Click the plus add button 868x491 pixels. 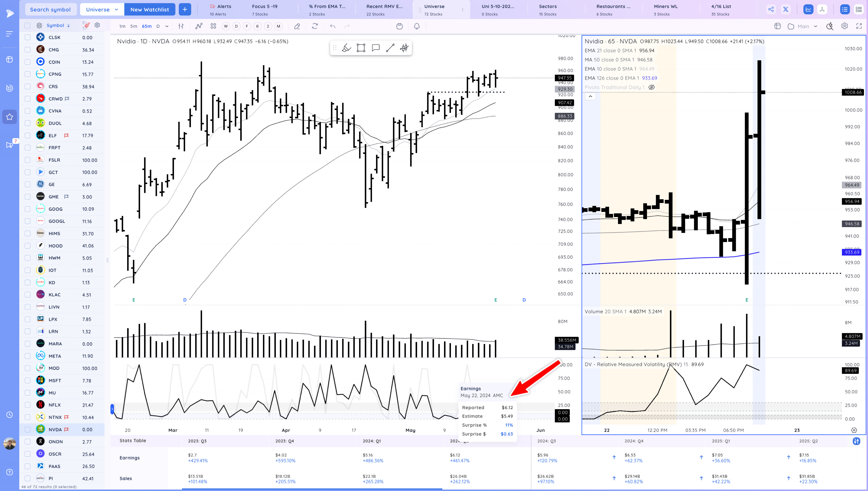(x=185, y=10)
